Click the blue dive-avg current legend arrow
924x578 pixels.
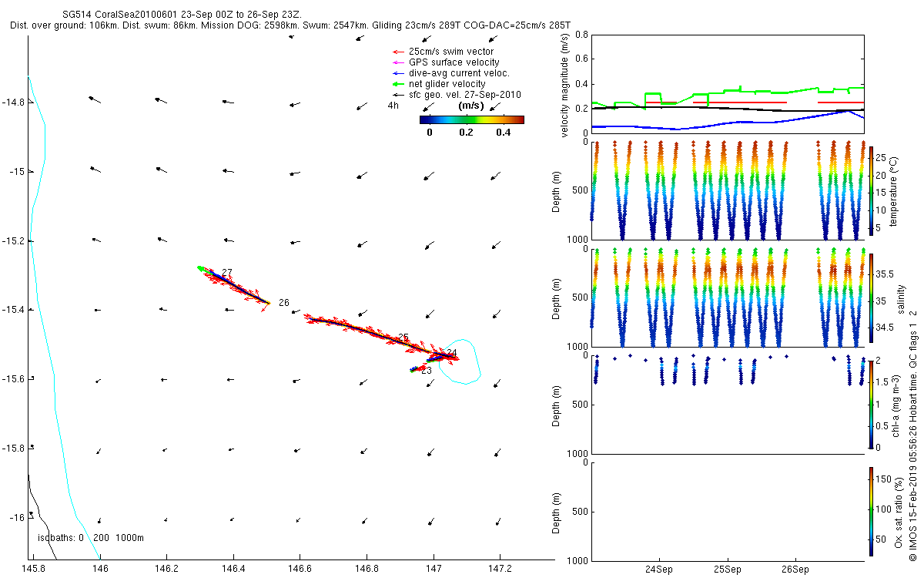pos(397,73)
